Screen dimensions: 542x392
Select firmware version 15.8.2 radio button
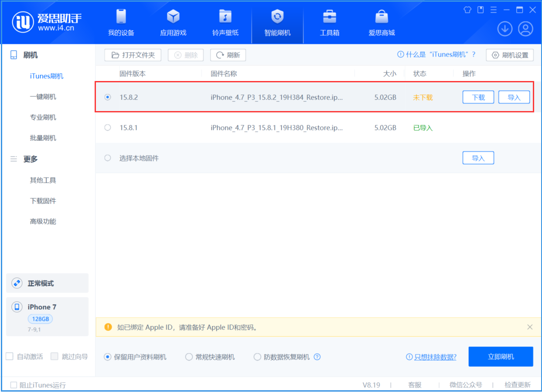coord(107,97)
